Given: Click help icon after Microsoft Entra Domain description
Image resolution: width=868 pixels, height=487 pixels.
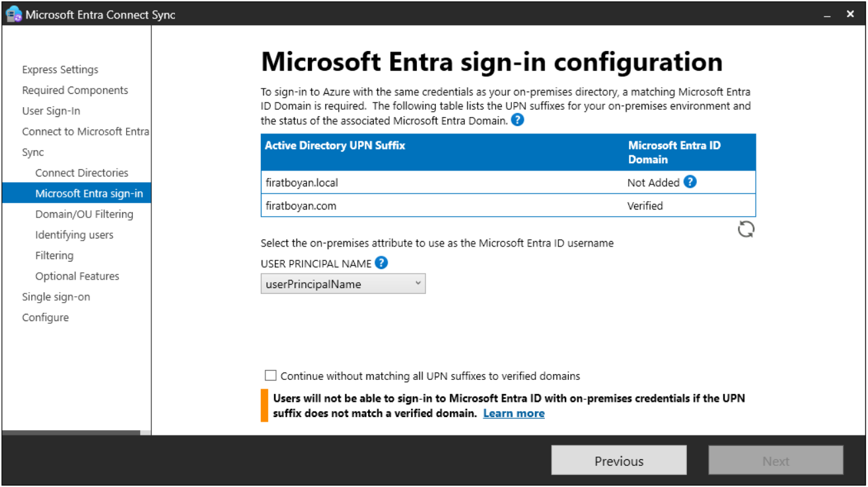Looking at the screenshot, I should pyautogui.click(x=518, y=120).
